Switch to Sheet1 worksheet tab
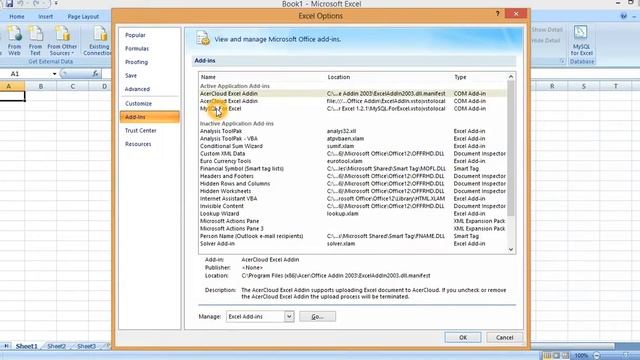The height and width of the screenshot is (360, 640). (x=26, y=346)
